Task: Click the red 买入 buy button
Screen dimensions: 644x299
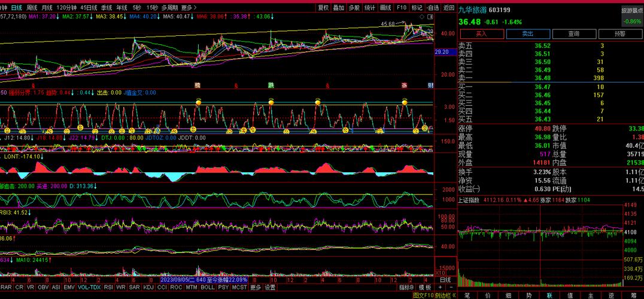Action: tap(481, 34)
